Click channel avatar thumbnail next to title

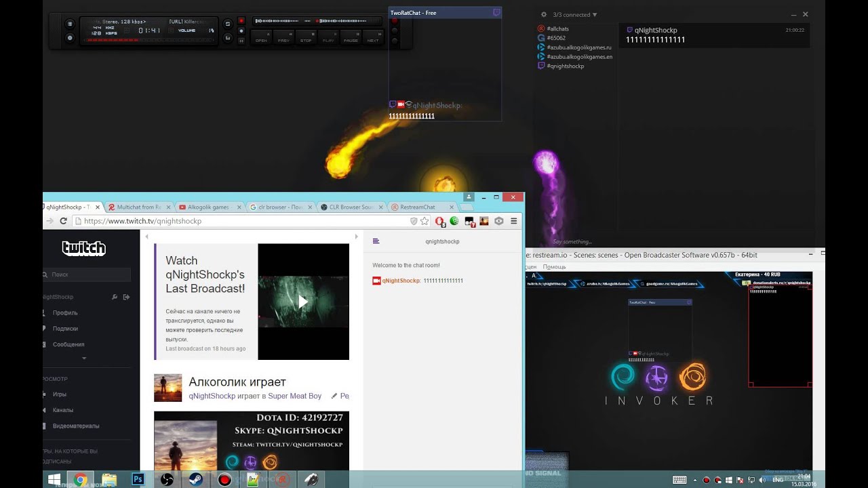[168, 388]
